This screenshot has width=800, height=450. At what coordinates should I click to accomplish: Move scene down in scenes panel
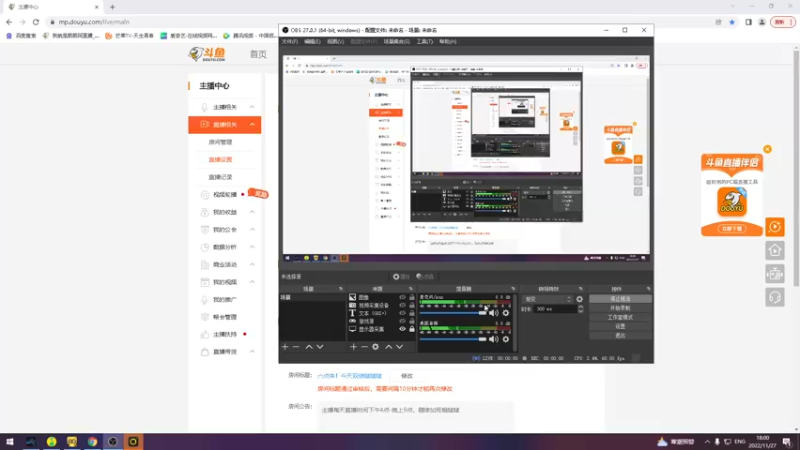[x=320, y=347]
